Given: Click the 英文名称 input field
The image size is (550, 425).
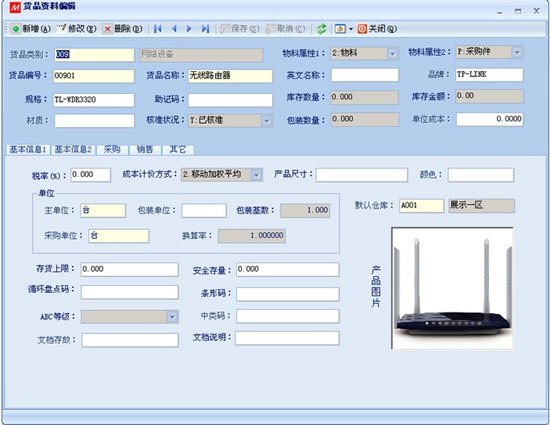Looking at the screenshot, I should 365,75.
